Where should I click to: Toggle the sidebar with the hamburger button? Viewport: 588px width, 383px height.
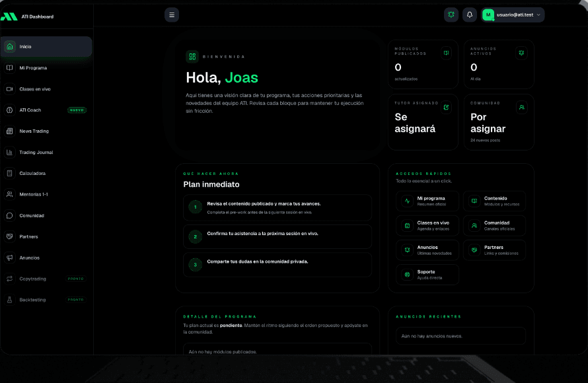[x=172, y=15]
